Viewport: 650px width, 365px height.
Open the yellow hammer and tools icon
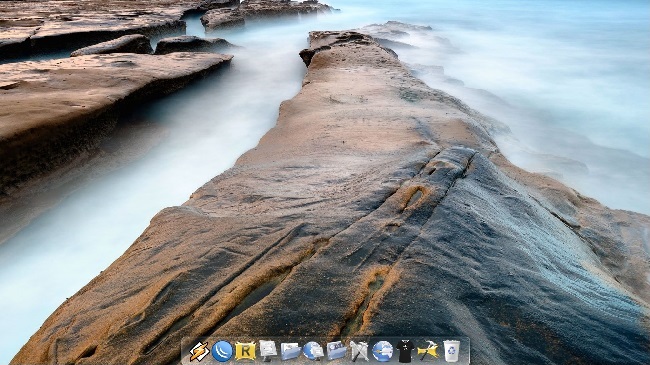point(427,351)
